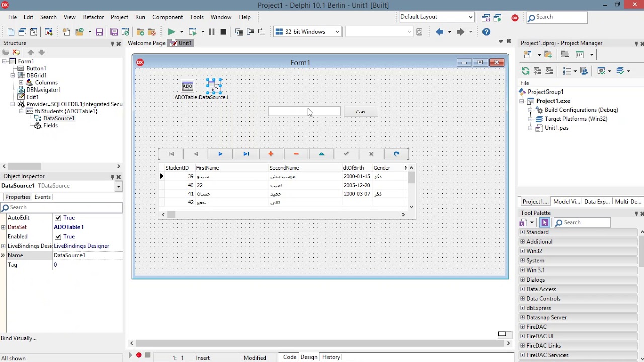Switch to the Model View tab
The width and height of the screenshot is (644, 362).
[567, 201]
